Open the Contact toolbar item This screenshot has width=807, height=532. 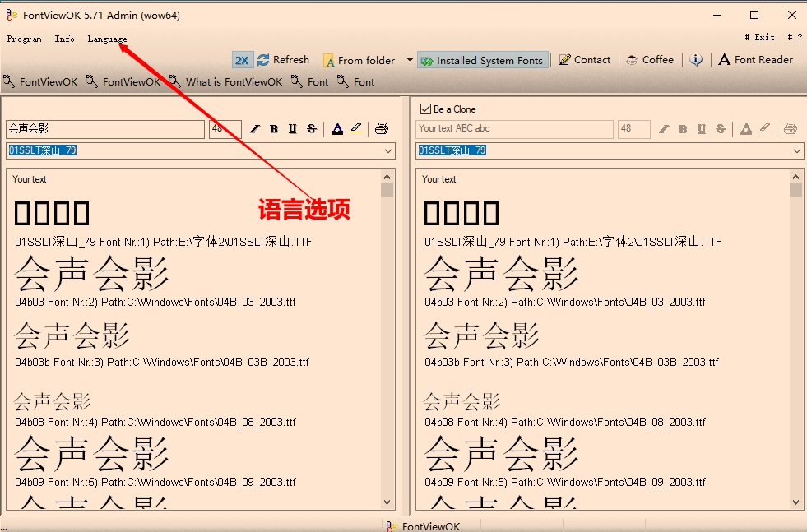click(x=585, y=60)
